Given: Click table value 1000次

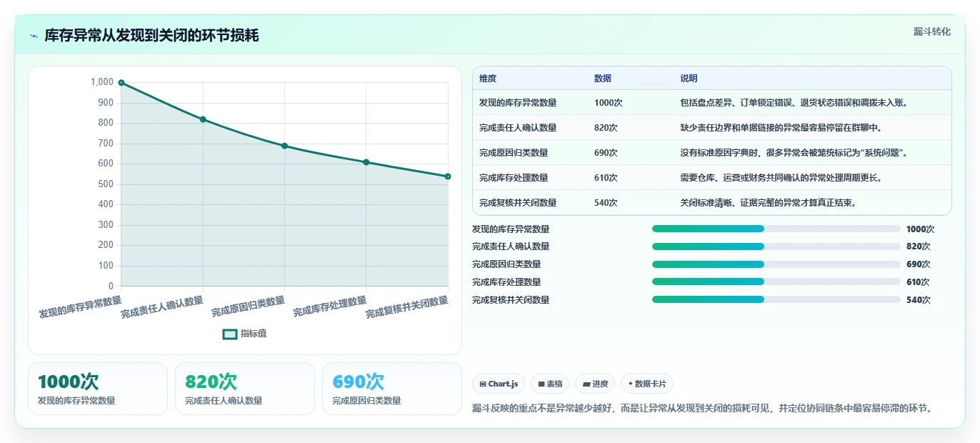Looking at the screenshot, I should (x=609, y=103).
